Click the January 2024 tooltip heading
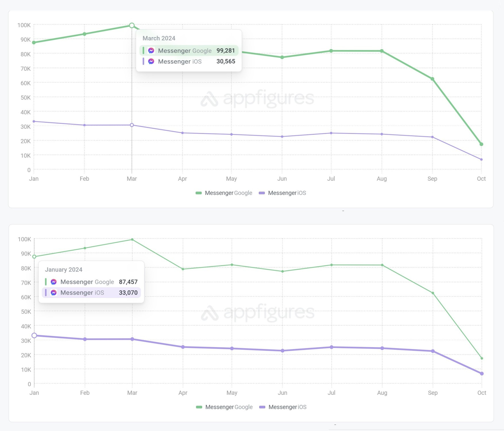504x431 pixels. pyautogui.click(x=64, y=270)
